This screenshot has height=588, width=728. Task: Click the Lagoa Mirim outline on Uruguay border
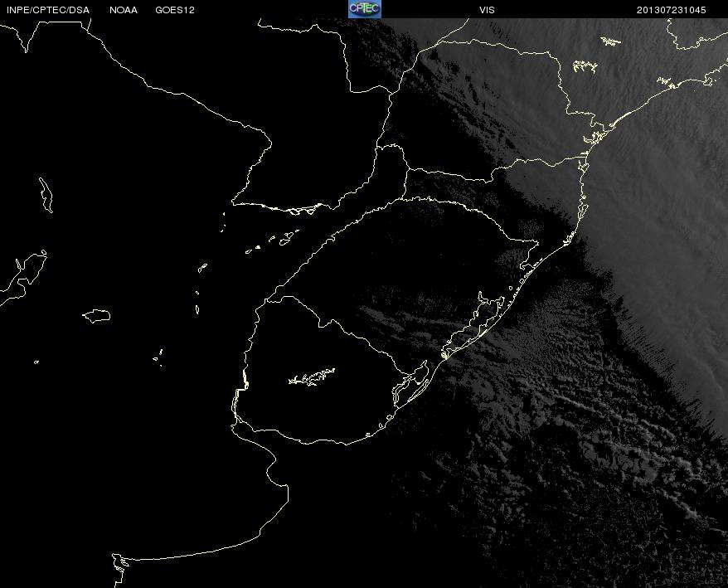click(410, 381)
